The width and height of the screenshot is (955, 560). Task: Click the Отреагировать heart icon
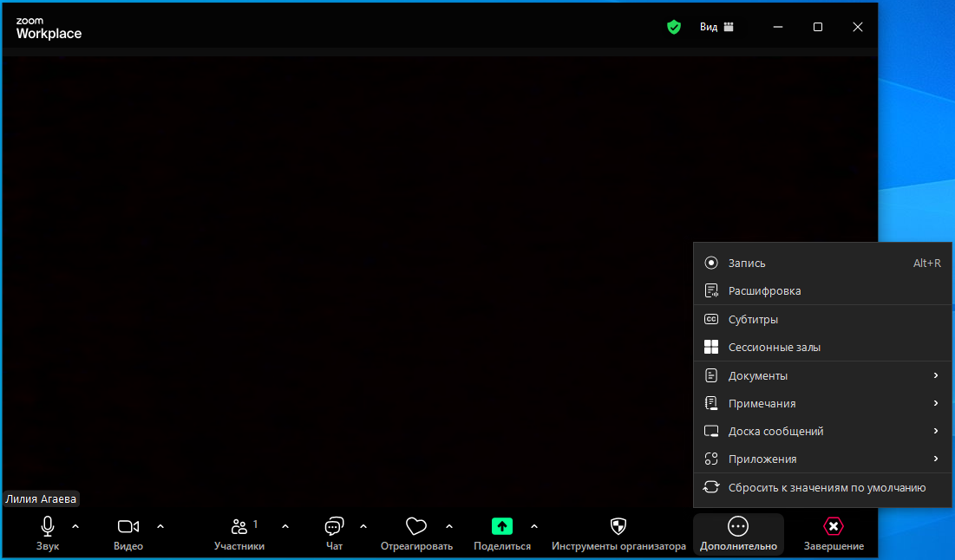point(416,526)
